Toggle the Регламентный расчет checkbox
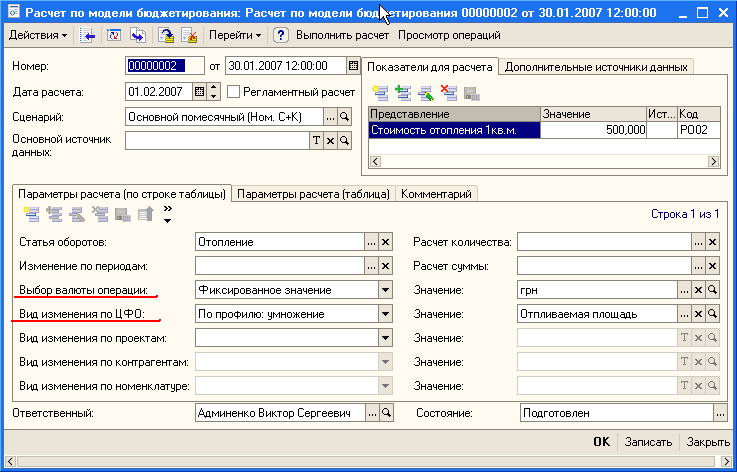Screen dimensions: 737x472 click(234, 92)
